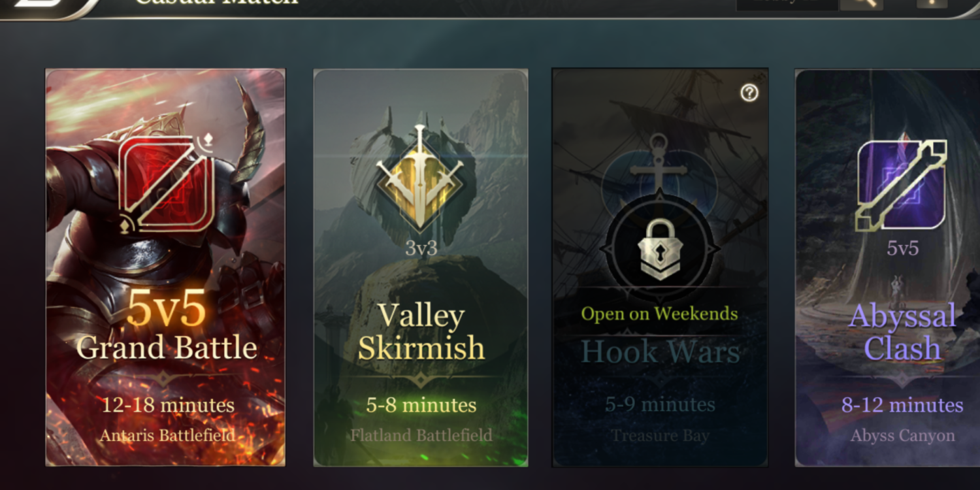This screenshot has width=980, height=490.
Task: Choose the Grand Battle title text
Action: pyautogui.click(x=167, y=348)
